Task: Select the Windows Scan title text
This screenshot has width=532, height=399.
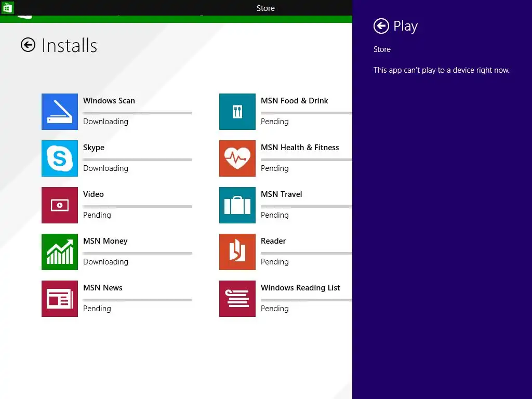Action: [109, 101]
